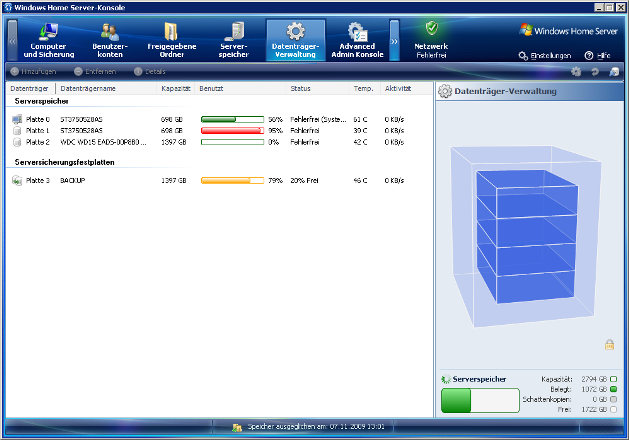Click the right tab scroll chevron
Viewport: 629px width, 440px height.
tap(394, 41)
